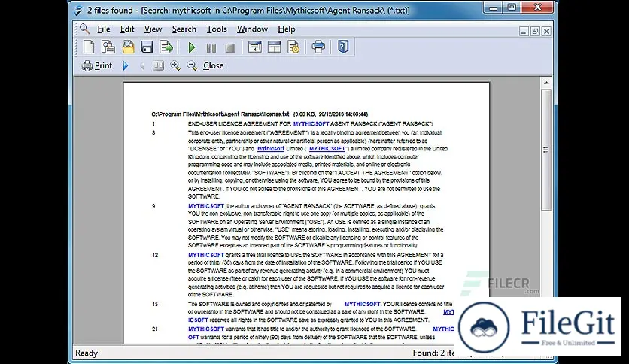629x364 pixels.
Task: Toggle word wrap contents view icon
Action: point(255,47)
